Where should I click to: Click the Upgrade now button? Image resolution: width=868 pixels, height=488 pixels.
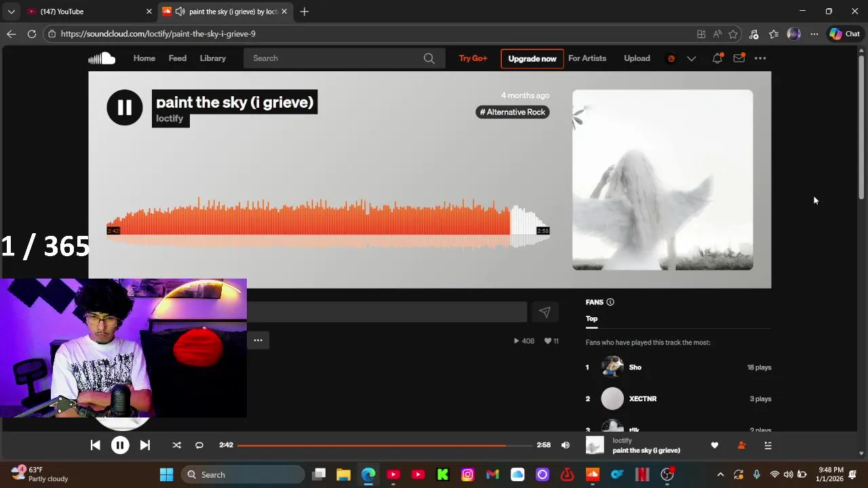coord(532,59)
